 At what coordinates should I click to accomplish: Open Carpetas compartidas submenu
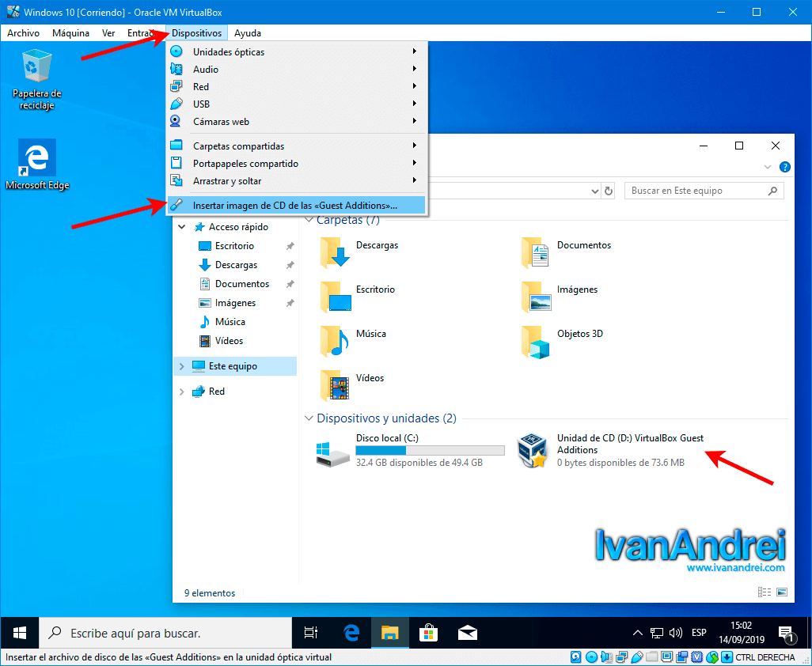coord(296,146)
